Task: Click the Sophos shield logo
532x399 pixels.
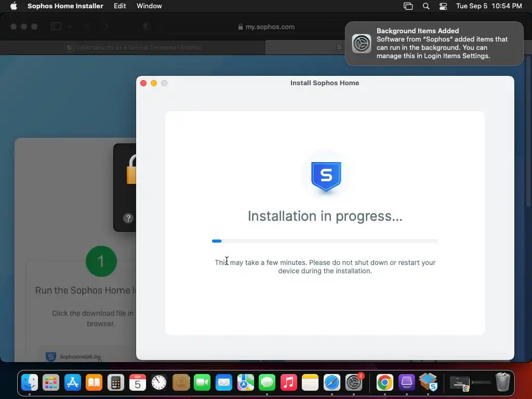Action: click(x=326, y=177)
